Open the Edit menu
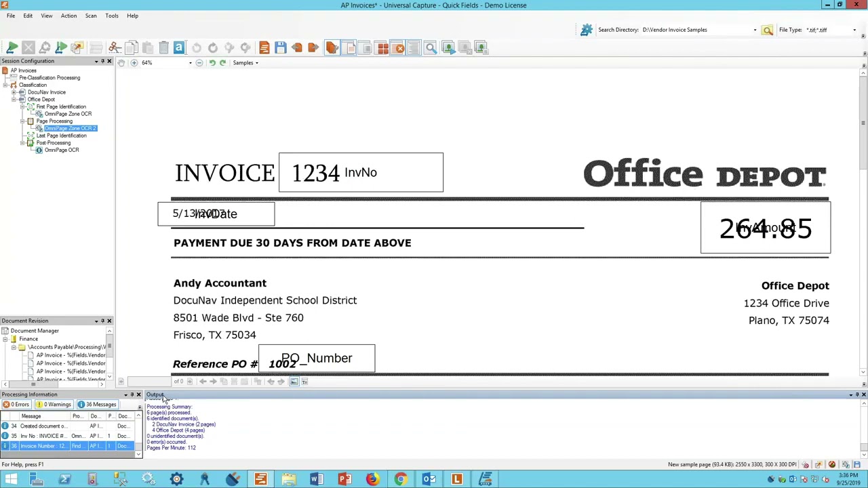The width and height of the screenshot is (868, 488). [28, 16]
